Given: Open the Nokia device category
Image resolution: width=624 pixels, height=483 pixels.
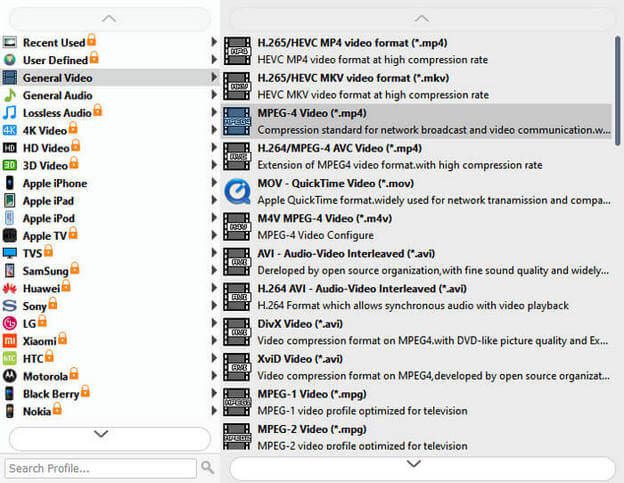Looking at the screenshot, I should tap(110, 411).
